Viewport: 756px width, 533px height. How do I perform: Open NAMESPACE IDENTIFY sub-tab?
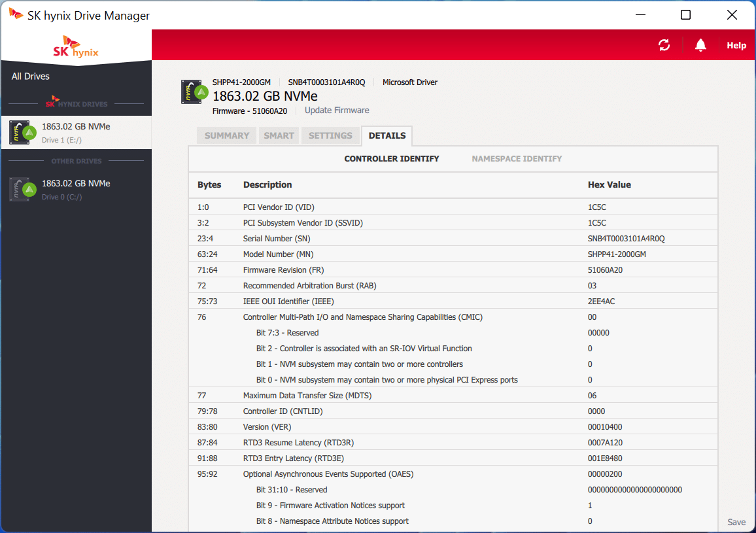click(517, 159)
